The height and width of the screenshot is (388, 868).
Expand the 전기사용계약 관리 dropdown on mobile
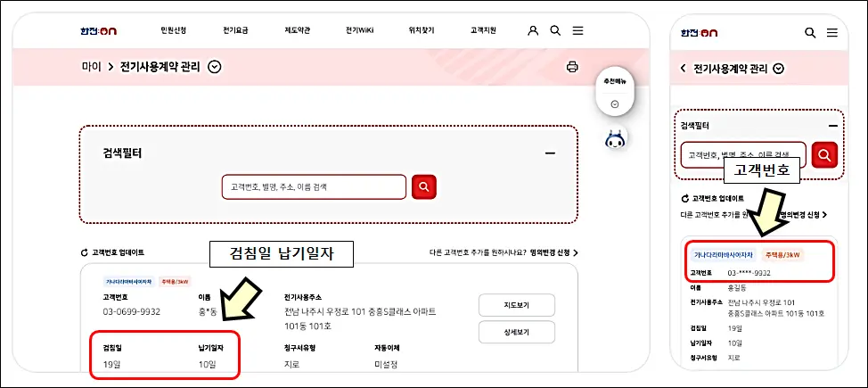click(779, 69)
